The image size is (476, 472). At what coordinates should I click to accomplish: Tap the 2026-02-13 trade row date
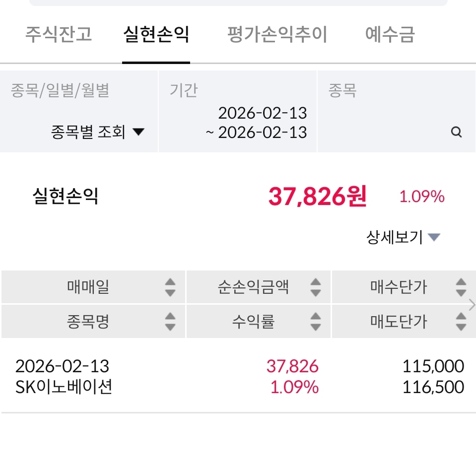pos(62,366)
